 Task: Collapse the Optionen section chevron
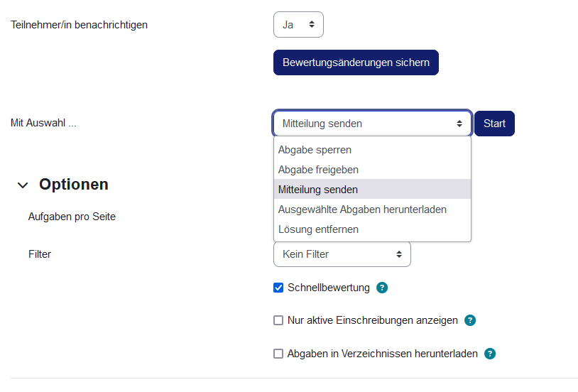[23, 185]
